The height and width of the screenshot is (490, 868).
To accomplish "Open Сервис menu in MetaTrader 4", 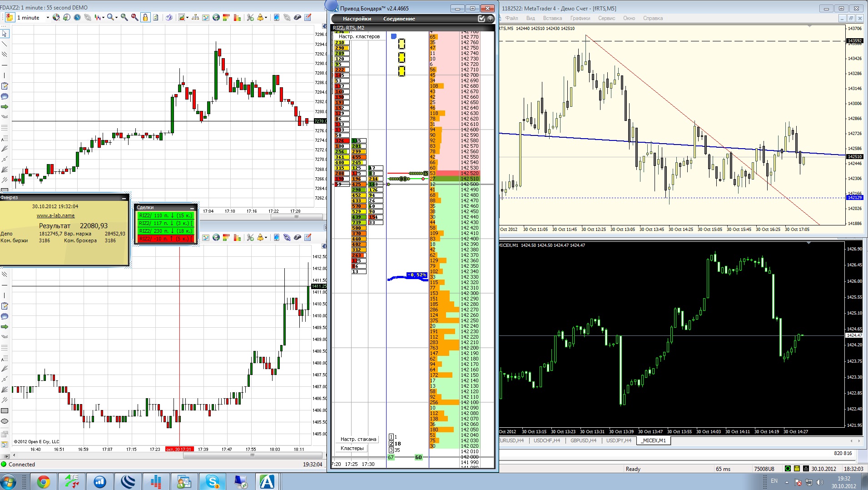I will 606,18.
